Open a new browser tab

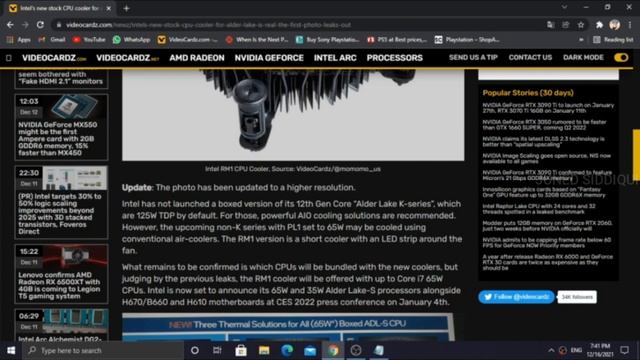click(127, 8)
